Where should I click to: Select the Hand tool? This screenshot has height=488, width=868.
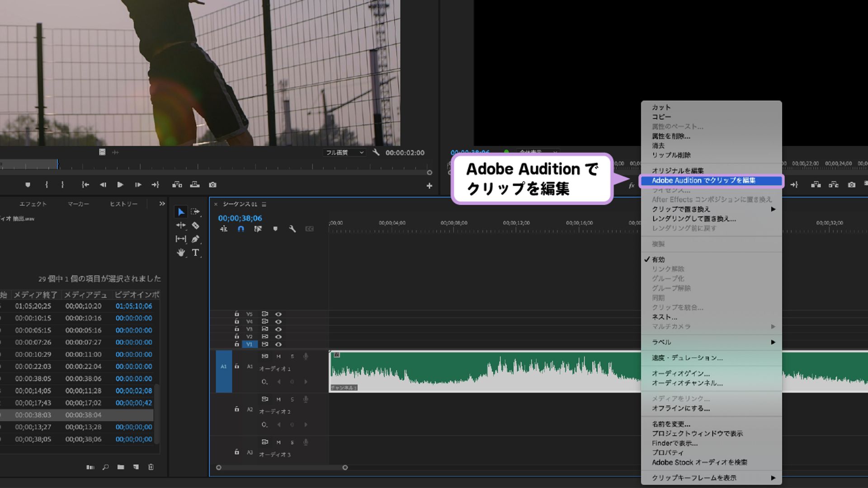181,253
